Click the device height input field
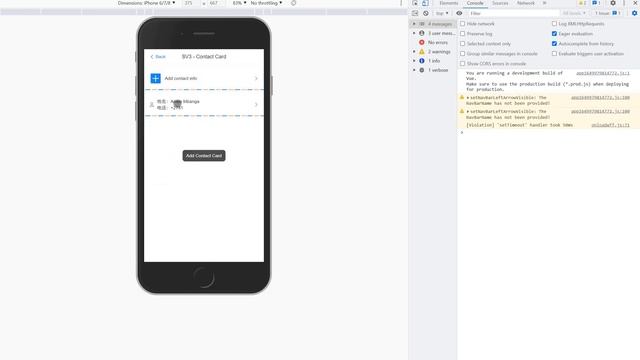The width and height of the screenshot is (640, 360). tap(216, 3)
